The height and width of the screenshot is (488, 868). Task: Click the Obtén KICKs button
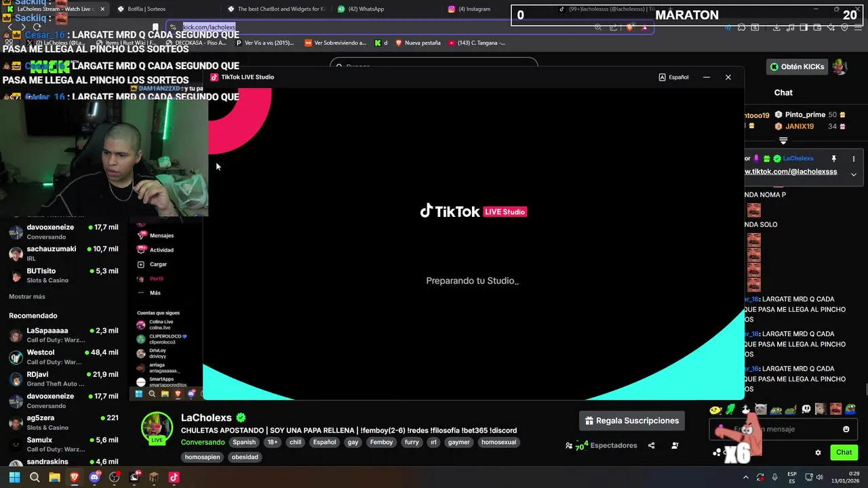[797, 66]
